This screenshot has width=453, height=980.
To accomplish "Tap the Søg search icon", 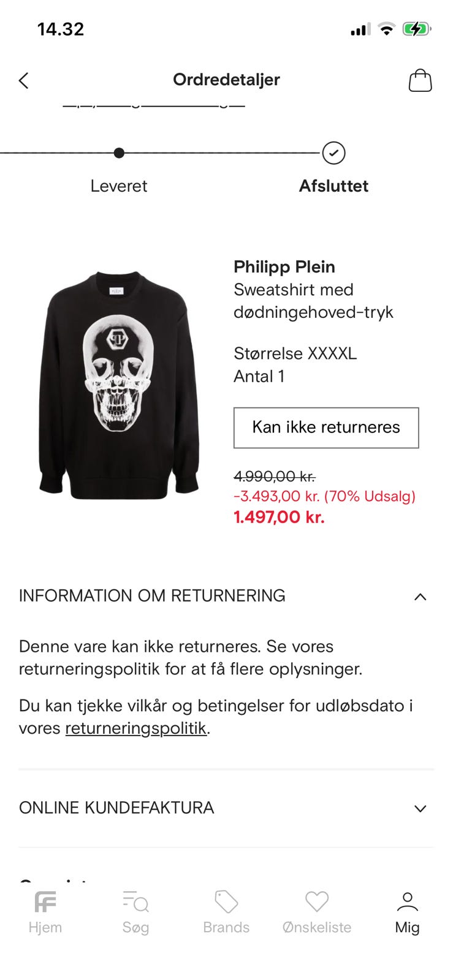I will (x=135, y=902).
